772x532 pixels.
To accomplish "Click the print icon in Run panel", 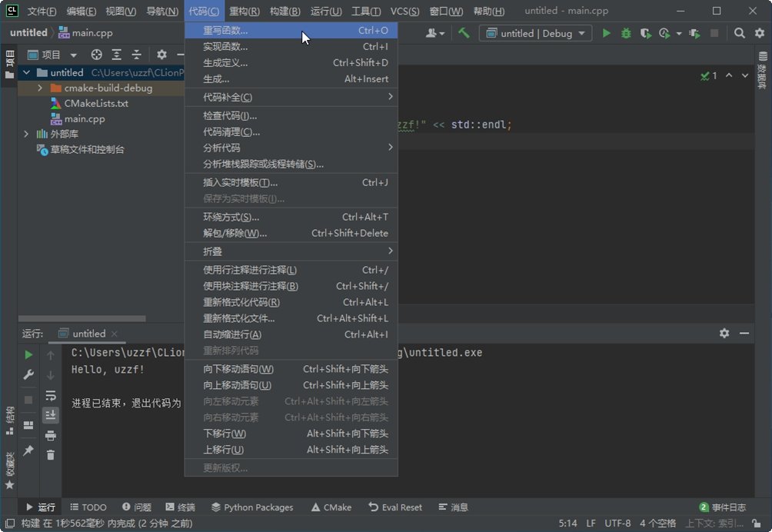I will 50,435.
